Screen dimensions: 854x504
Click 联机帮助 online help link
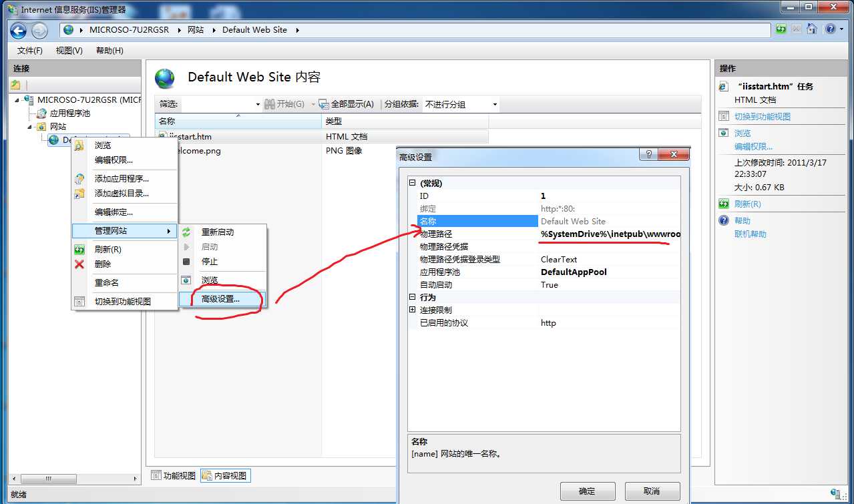[x=751, y=234]
